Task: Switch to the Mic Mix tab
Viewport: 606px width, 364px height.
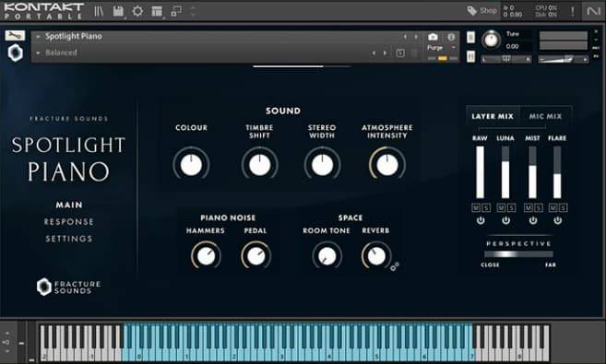Action: click(x=545, y=116)
